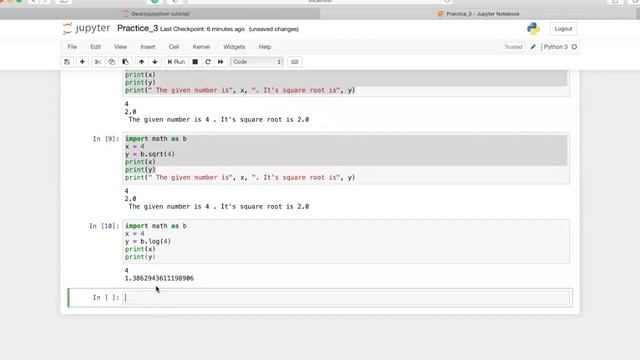This screenshot has width=640, height=360.
Task: Move selected cell down arrow
Action: [x=155, y=62]
